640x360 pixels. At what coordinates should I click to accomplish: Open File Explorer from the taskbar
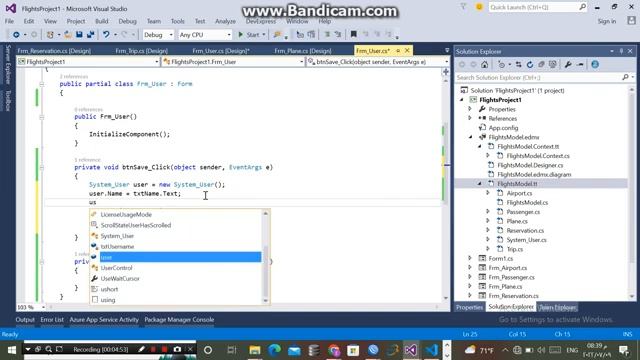255,350
